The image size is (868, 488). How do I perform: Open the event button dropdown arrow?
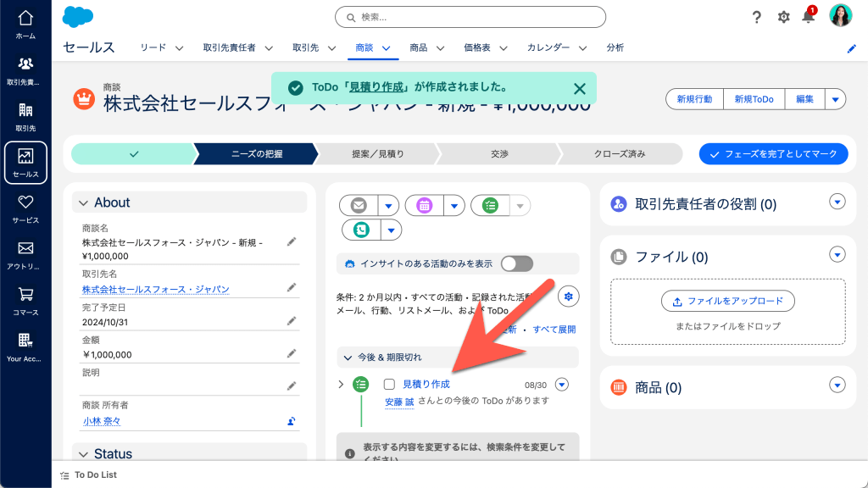pyautogui.click(x=454, y=206)
